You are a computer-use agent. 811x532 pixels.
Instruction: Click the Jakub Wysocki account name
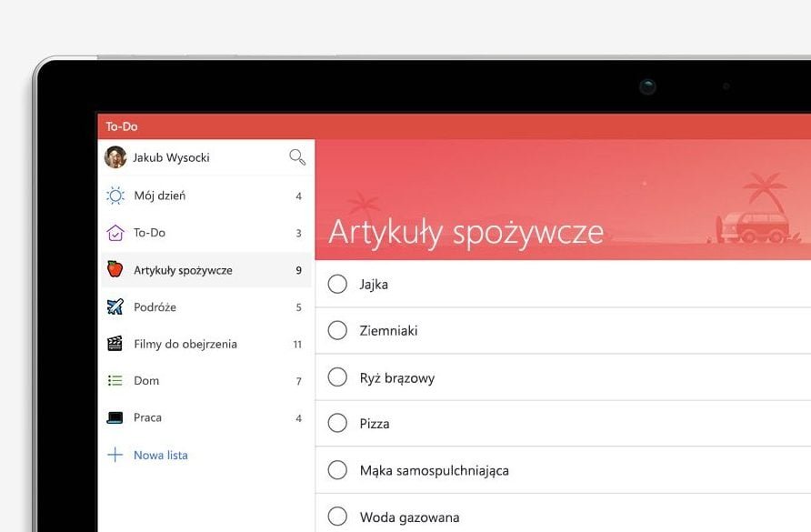[171, 157]
